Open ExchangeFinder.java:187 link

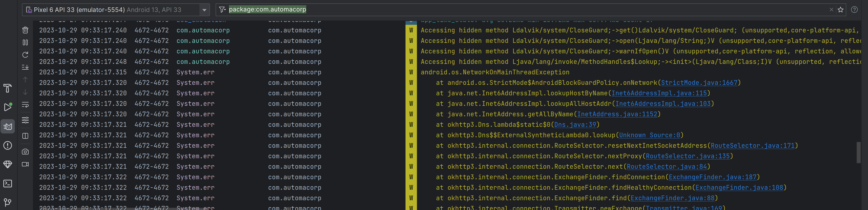pyautogui.click(x=712, y=177)
